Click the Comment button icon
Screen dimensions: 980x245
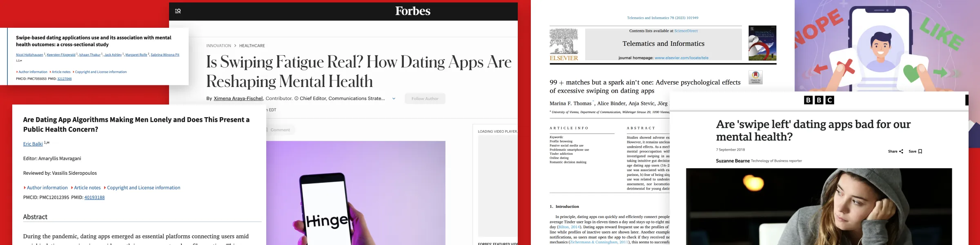click(267, 130)
